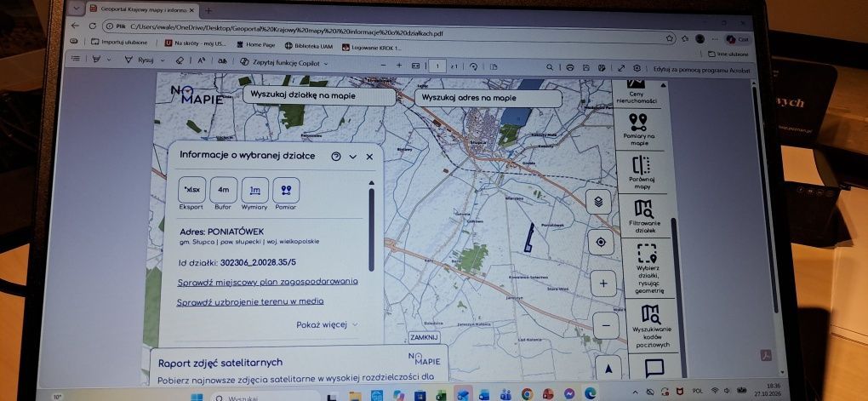
Task: Open Logowanie KROK bookmark
Action: tap(371, 47)
